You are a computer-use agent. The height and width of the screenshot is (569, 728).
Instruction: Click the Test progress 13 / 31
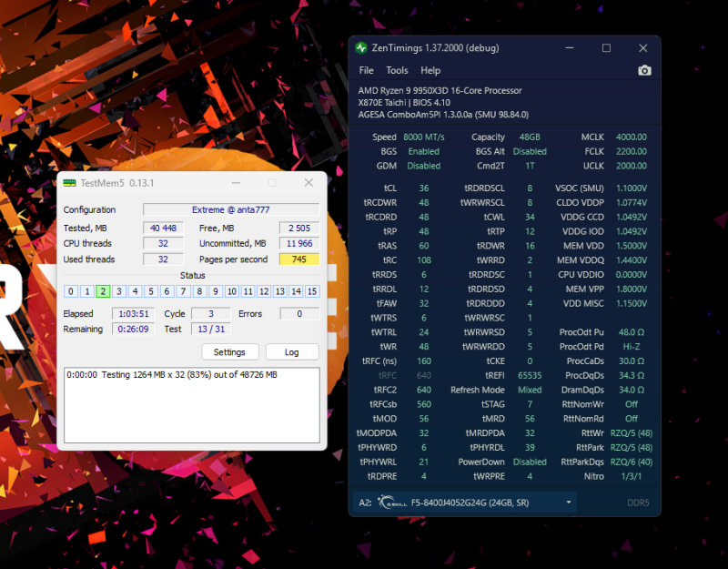tap(211, 330)
